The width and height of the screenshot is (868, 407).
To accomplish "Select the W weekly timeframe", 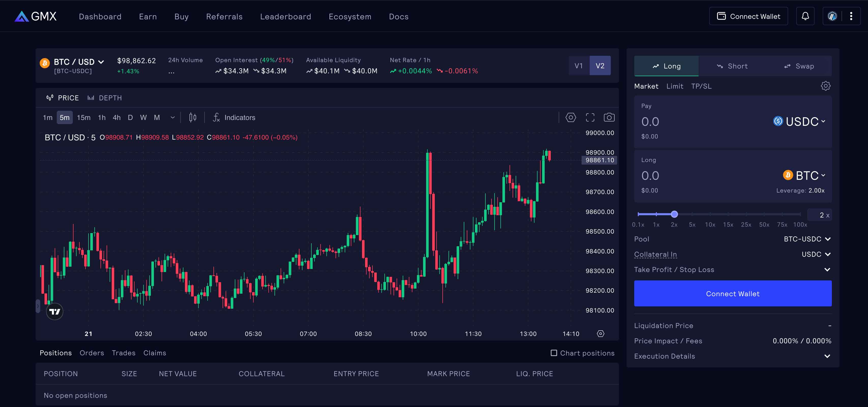I will tap(143, 117).
